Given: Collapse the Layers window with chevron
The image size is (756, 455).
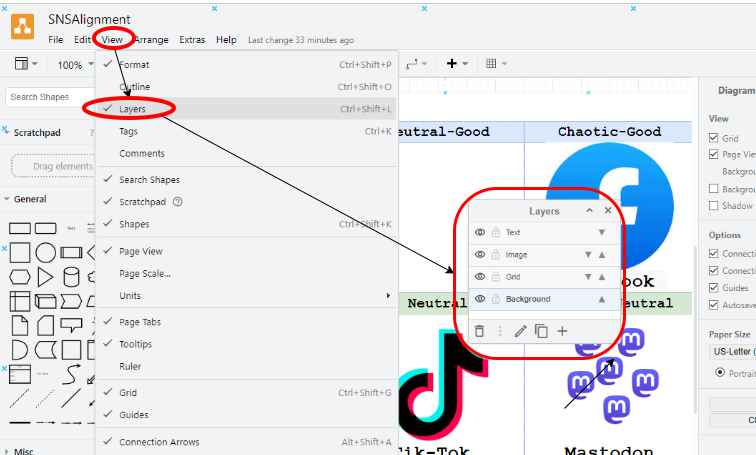Looking at the screenshot, I should (589, 211).
